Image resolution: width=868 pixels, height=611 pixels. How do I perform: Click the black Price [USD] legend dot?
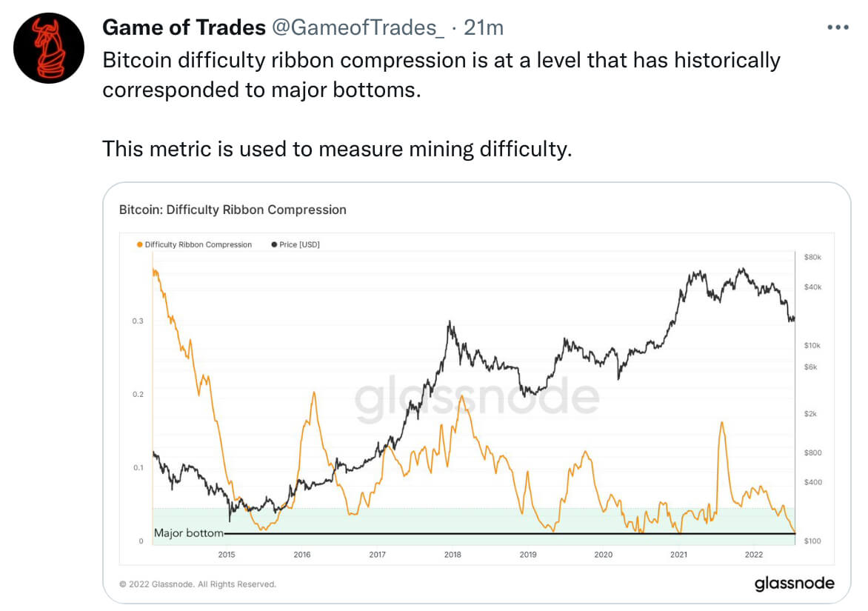[276, 244]
